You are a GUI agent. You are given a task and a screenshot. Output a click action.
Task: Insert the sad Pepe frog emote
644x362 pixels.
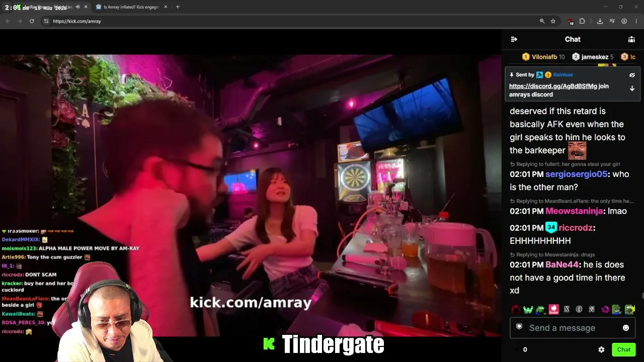(617, 309)
